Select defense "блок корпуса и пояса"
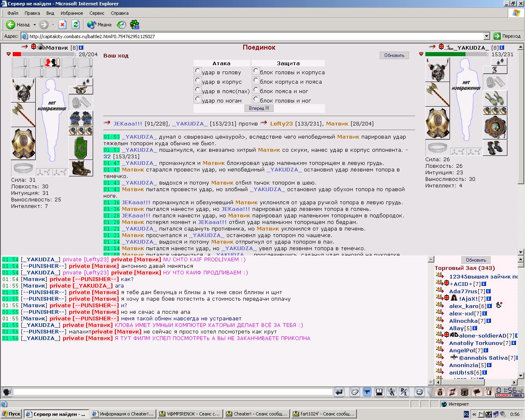Screen dimensions: 525x420 [x=256, y=81]
